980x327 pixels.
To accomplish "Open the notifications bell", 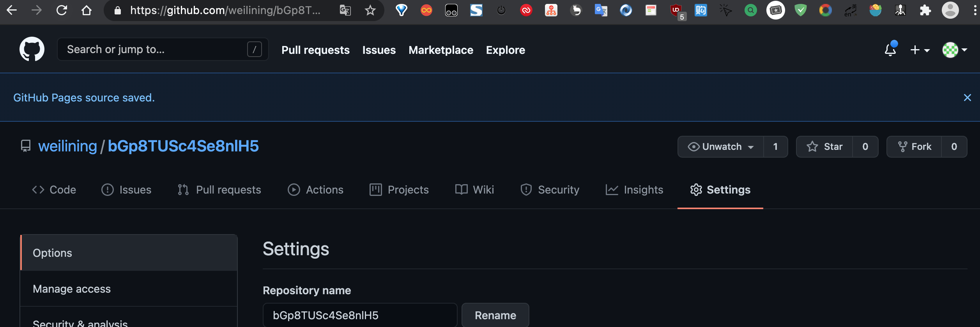I will point(890,50).
